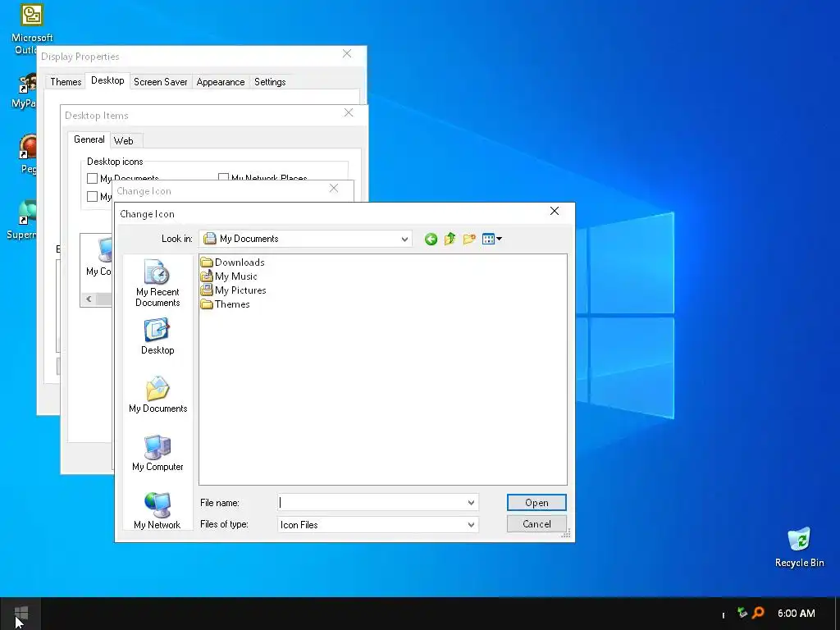Select the My Music folder
The width and height of the screenshot is (840, 630).
(x=229, y=276)
